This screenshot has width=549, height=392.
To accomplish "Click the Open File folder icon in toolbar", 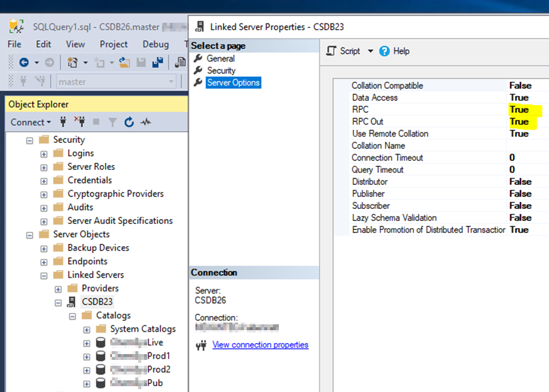I will click(x=124, y=62).
